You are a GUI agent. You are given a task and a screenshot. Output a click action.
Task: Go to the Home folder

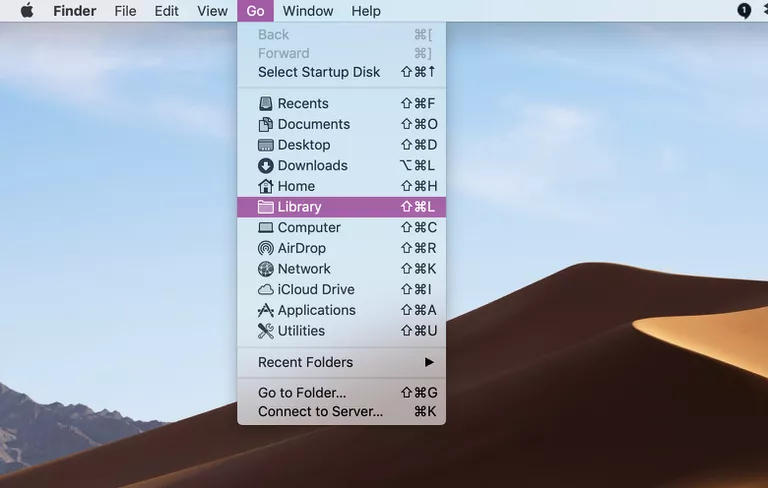point(341,186)
